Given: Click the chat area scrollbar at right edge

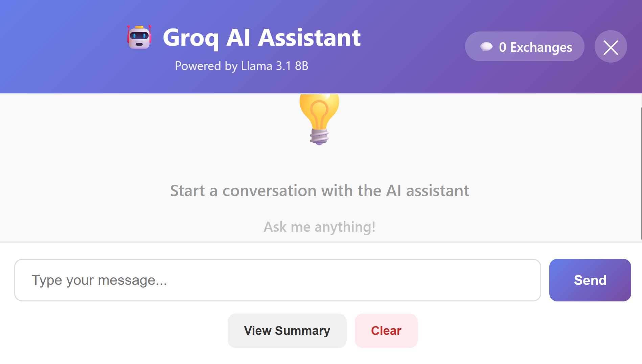Looking at the screenshot, I should click(x=641, y=169).
